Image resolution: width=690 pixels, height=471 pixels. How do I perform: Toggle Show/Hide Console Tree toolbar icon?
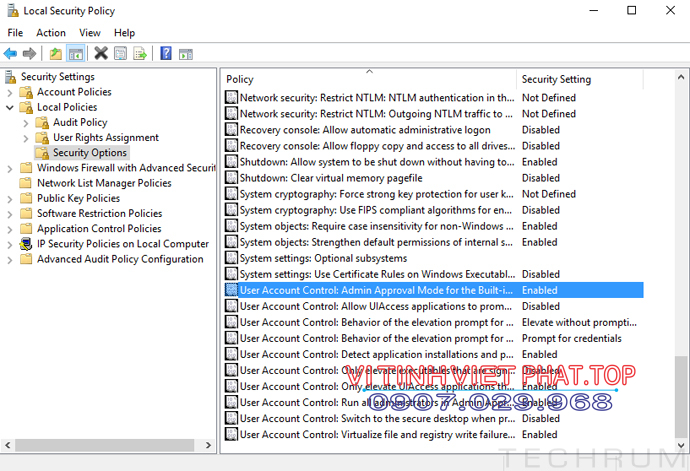[x=75, y=53]
